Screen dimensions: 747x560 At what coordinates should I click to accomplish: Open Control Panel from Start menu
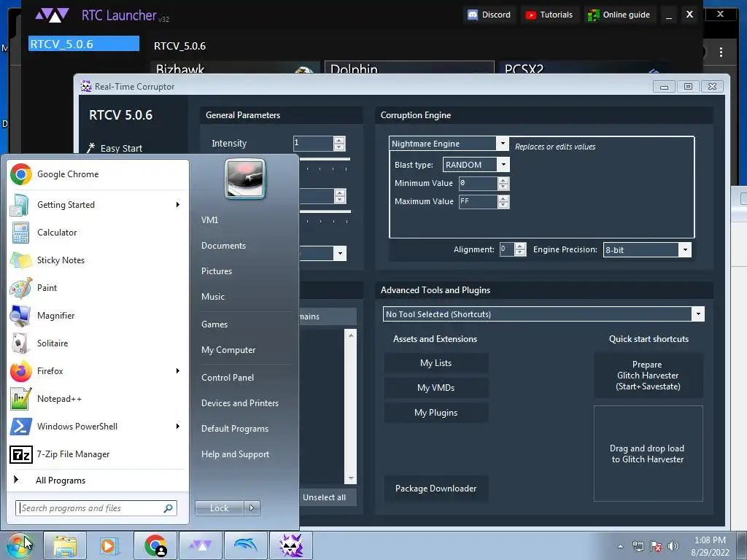pos(228,378)
